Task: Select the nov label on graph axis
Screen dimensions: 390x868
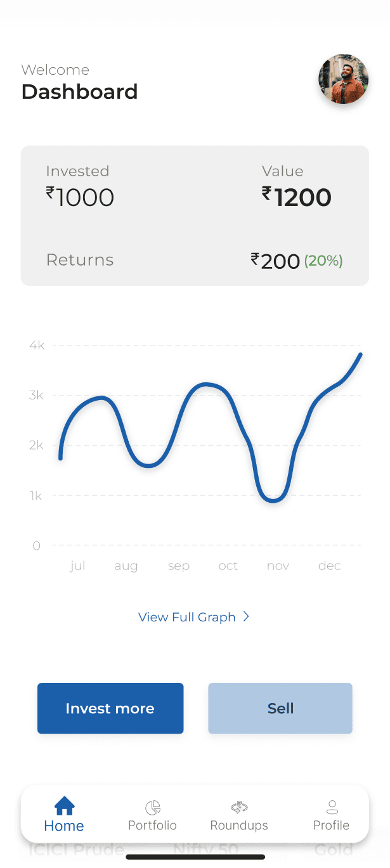Action: [278, 566]
